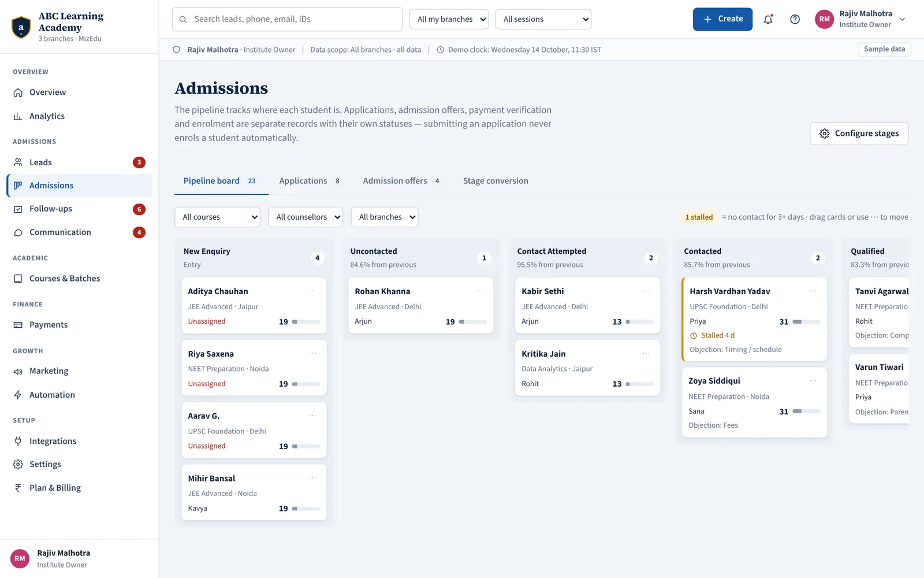Click the Automation lightning bolt icon
924x578 pixels.
point(18,395)
